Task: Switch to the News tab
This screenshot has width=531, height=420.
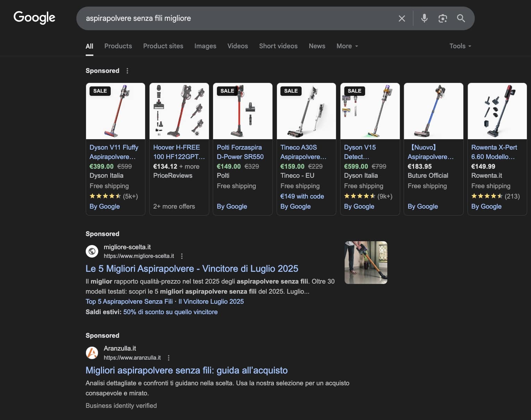Action: pos(317,46)
